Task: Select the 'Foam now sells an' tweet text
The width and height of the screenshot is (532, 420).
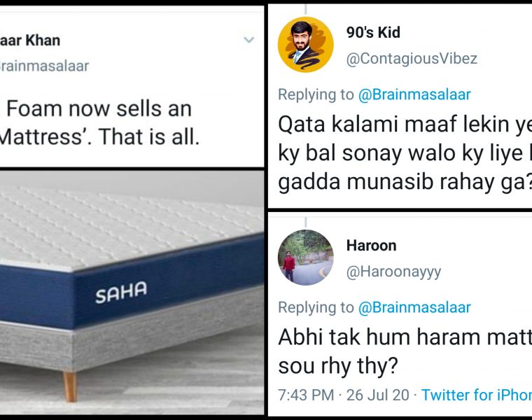Action: (x=98, y=109)
